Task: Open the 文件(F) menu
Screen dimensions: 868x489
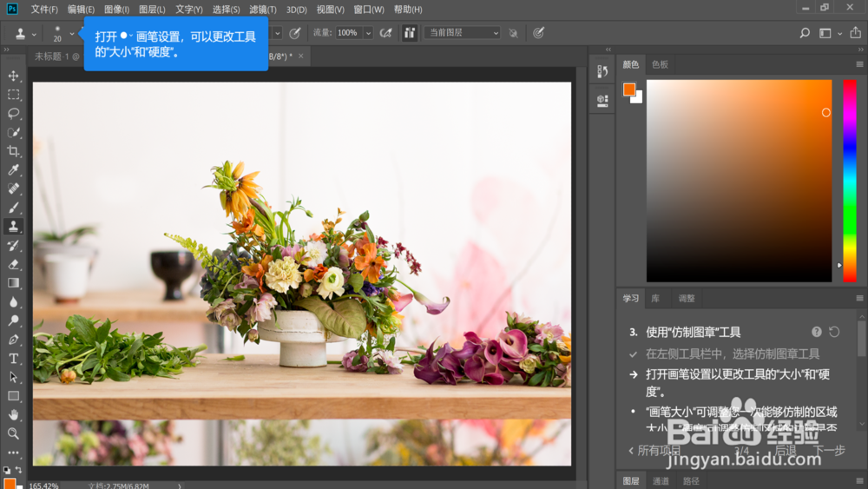Action: pos(44,10)
